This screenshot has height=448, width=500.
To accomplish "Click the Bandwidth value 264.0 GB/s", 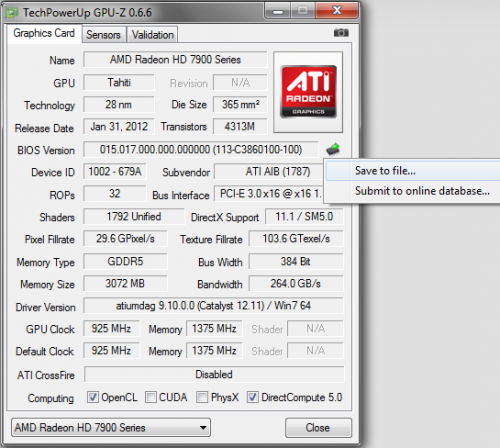I will (296, 284).
